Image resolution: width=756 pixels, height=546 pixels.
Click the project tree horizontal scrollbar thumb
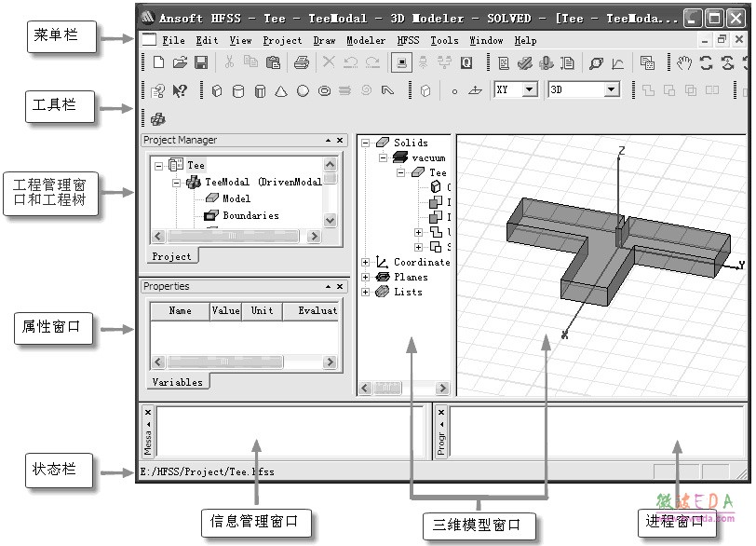[x=233, y=236]
